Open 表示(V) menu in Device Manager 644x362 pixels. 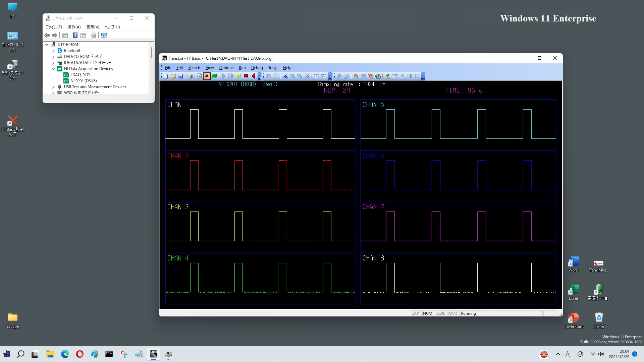click(x=93, y=27)
